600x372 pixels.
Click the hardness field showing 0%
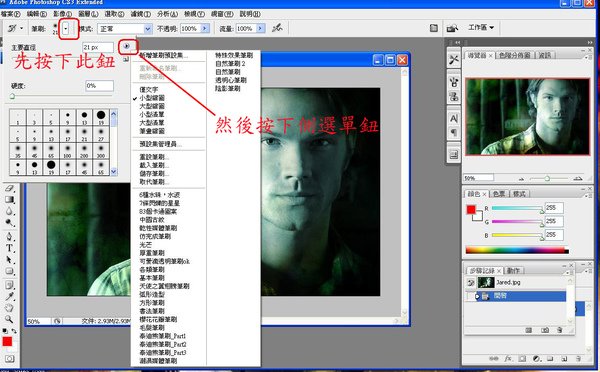pos(99,86)
